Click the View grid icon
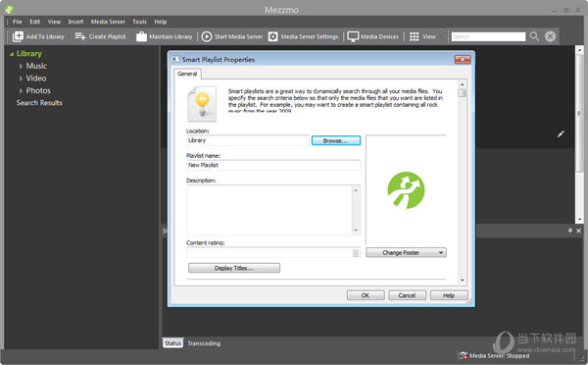Image resolution: width=588 pixels, height=365 pixels. point(414,36)
